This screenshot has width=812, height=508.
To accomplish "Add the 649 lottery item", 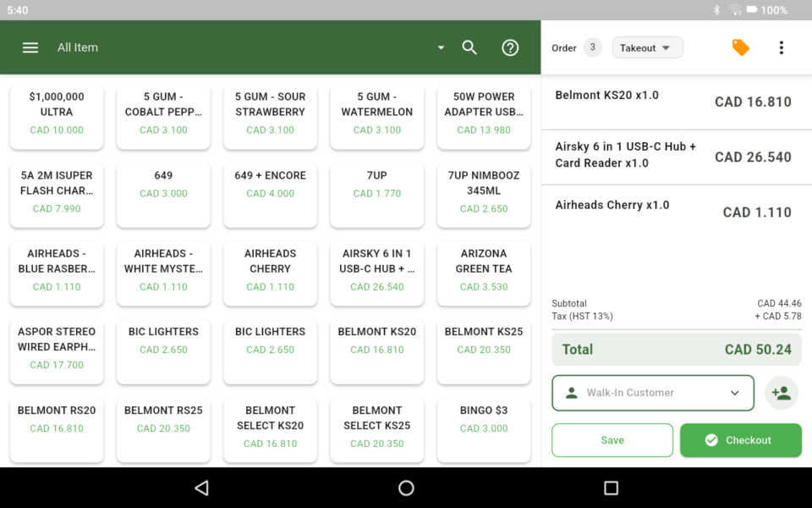I will click(163, 196).
